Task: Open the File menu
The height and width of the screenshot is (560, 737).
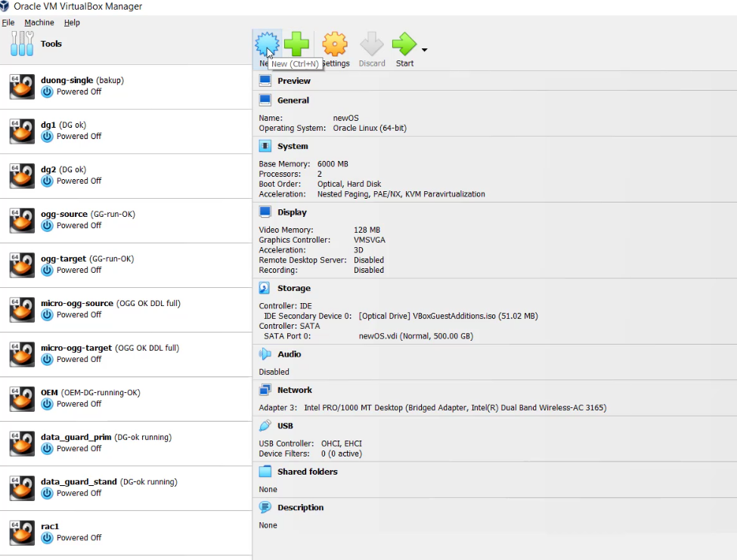Action: pyautogui.click(x=8, y=23)
